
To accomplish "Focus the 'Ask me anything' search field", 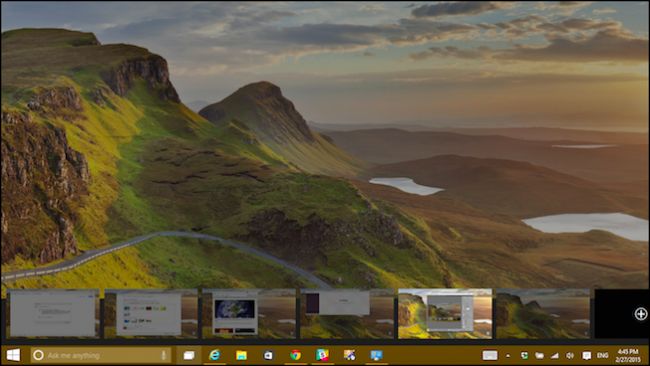I will coord(101,355).
